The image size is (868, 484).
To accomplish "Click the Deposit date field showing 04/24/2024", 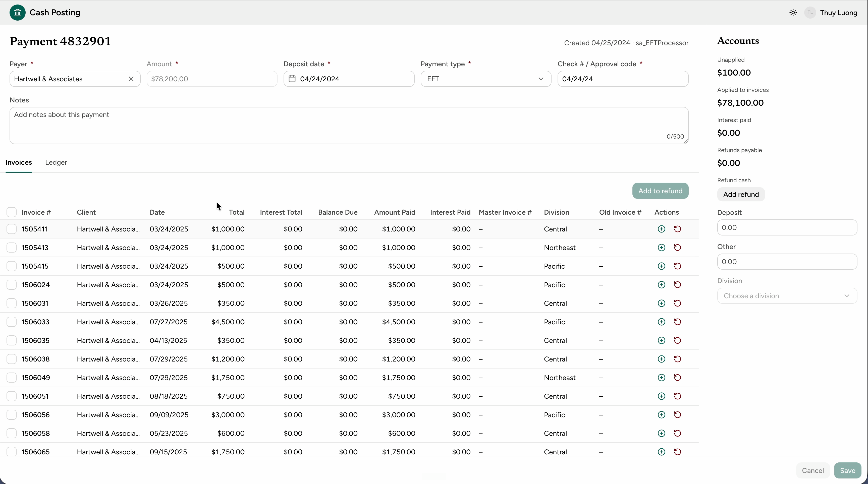I will pos(349,79).
